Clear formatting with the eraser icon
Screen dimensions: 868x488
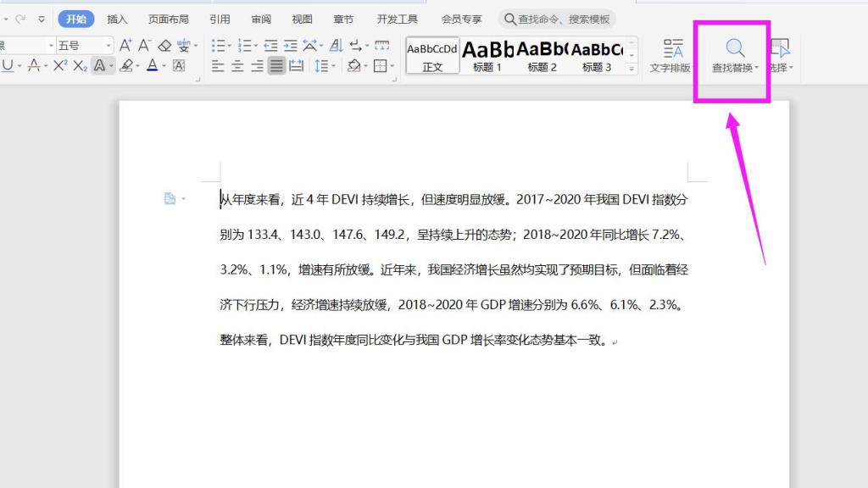coord(164,46)
